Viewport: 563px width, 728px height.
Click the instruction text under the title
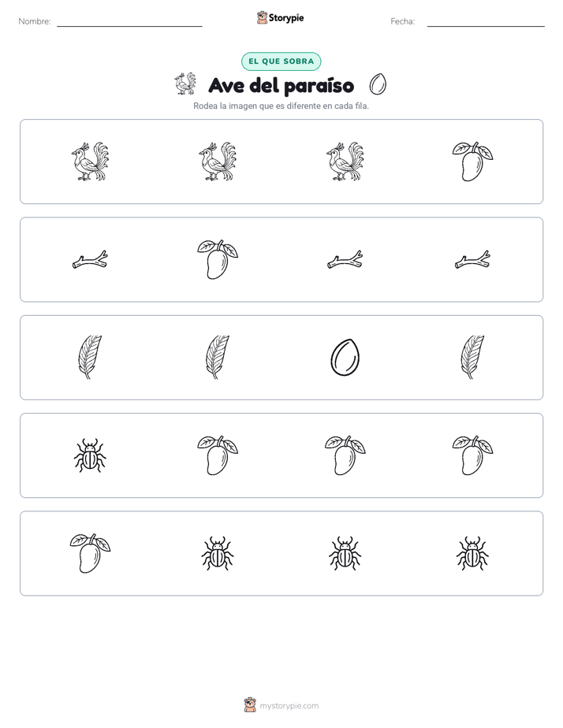click(281, 106)
